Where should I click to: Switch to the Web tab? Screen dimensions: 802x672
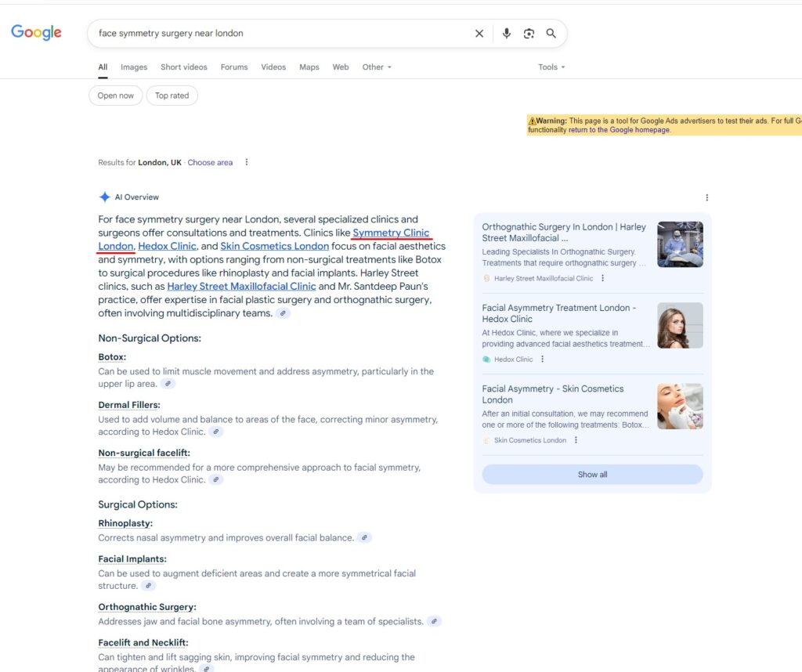pos(341,67)
